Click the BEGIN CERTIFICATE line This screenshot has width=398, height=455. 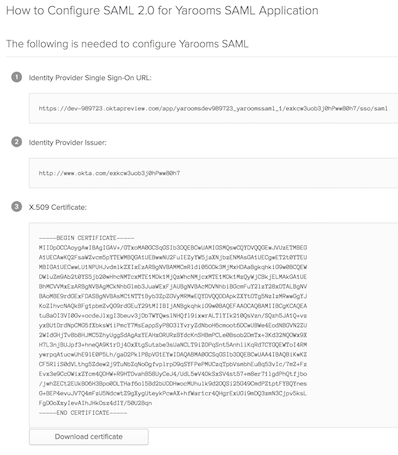(x=86, y=238)
